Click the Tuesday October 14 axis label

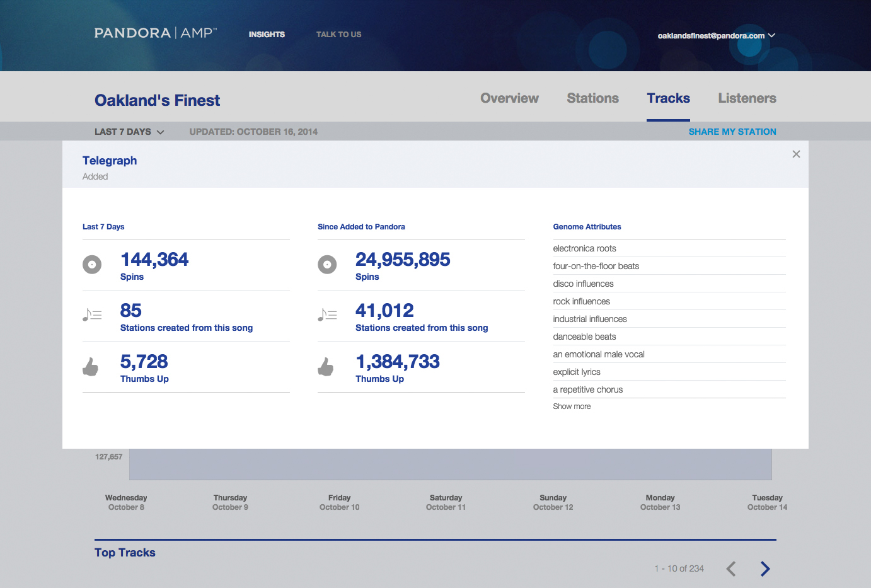point(767,502)
